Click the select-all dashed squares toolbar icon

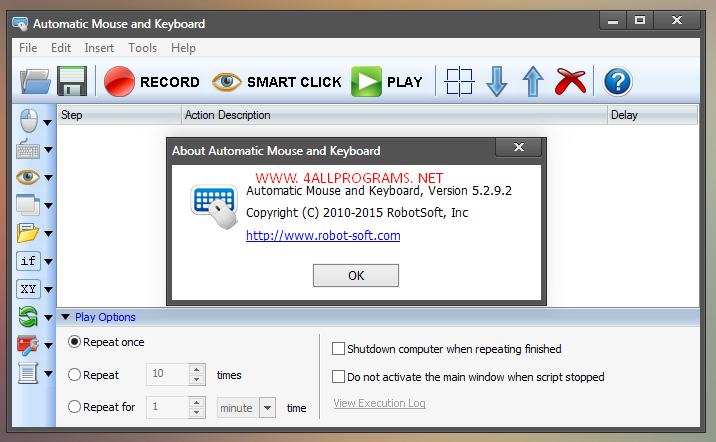(x=459, y=82)
